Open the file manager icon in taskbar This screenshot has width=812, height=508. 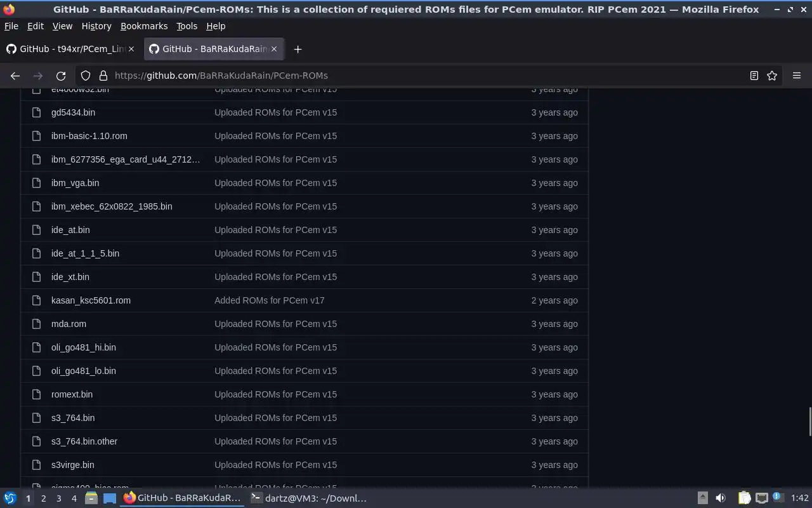pyautogui.click(x=91, y=498)
